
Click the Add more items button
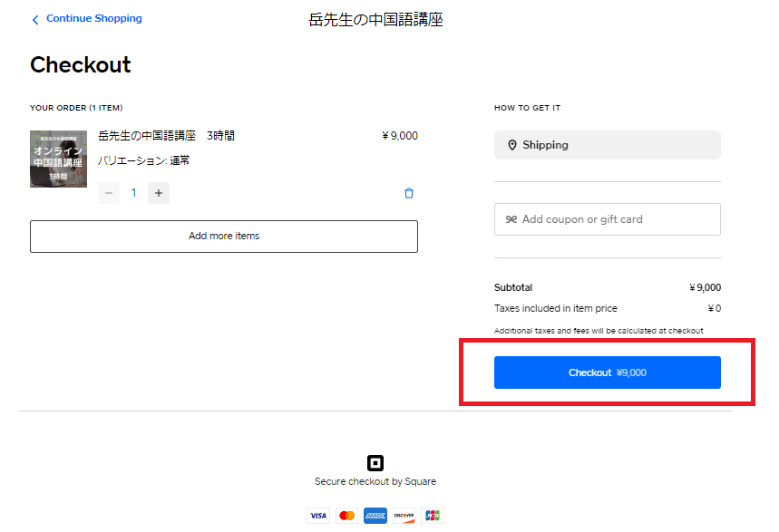click(224, 237)
